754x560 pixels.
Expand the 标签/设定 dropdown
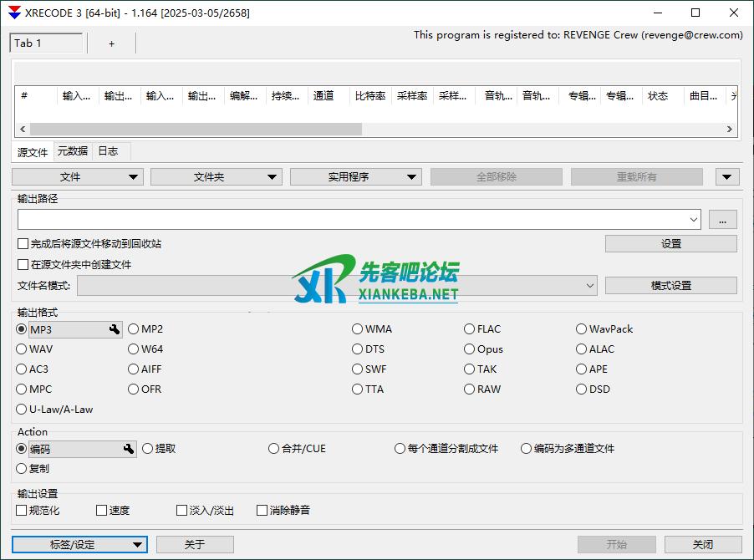(79, 545)
